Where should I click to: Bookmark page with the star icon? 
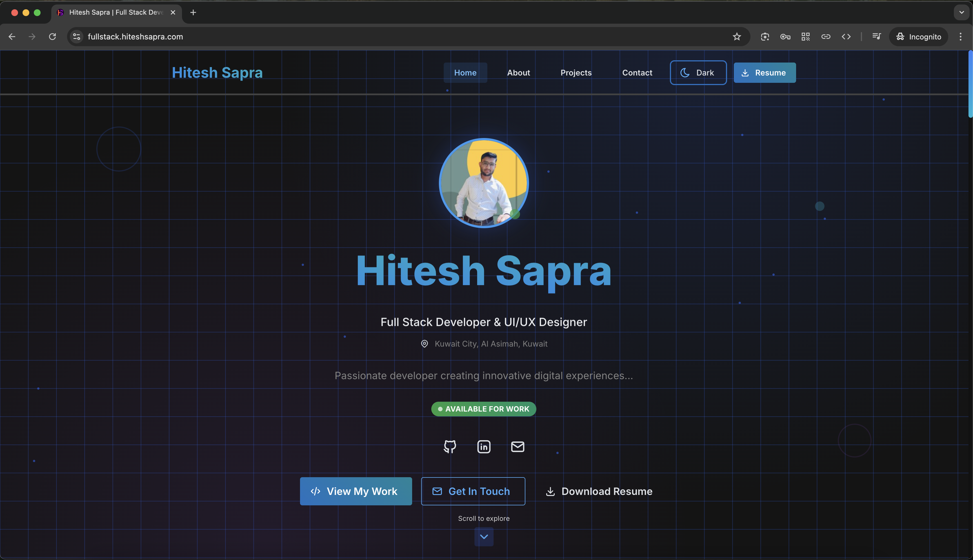(x=736, y=37)
